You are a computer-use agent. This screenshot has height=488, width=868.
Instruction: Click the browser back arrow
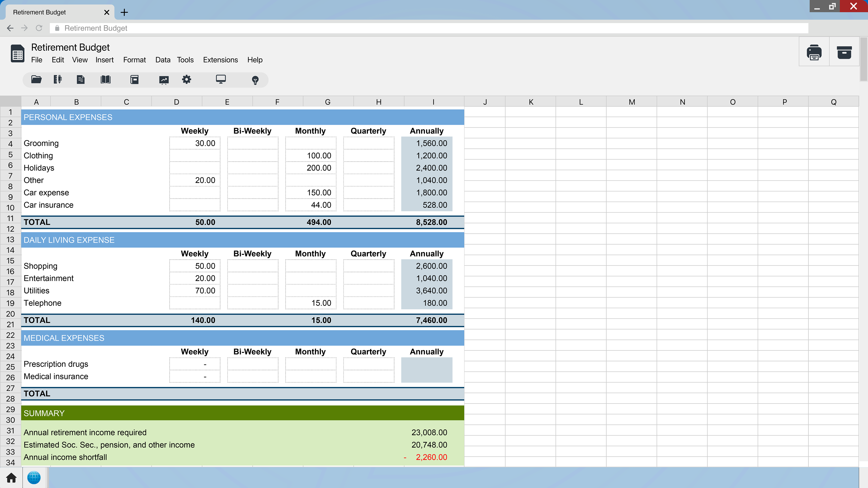point(10,28)
